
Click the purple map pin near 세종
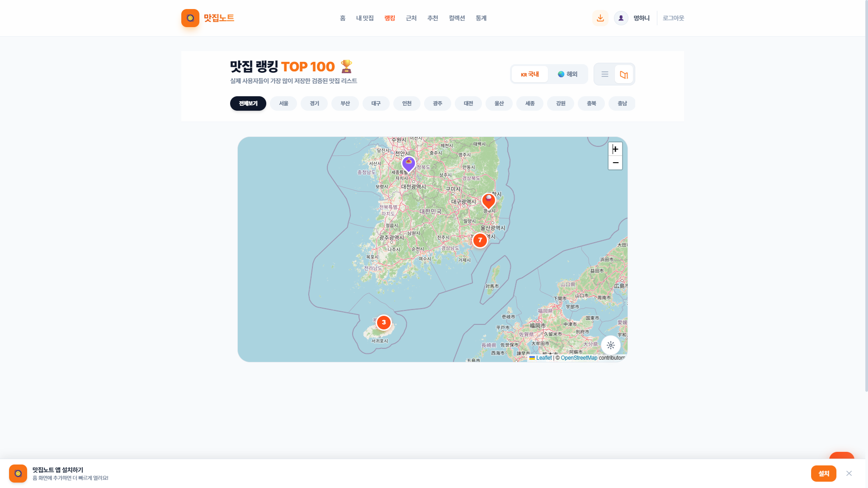(409, 164)
